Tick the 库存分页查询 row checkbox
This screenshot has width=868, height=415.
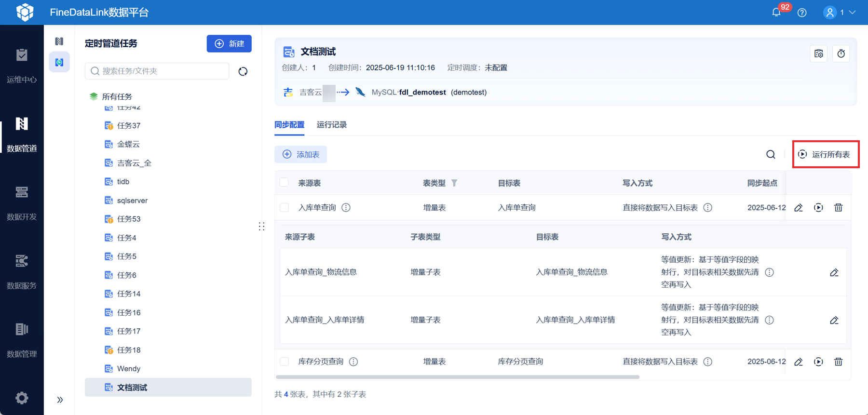(284, 361)
